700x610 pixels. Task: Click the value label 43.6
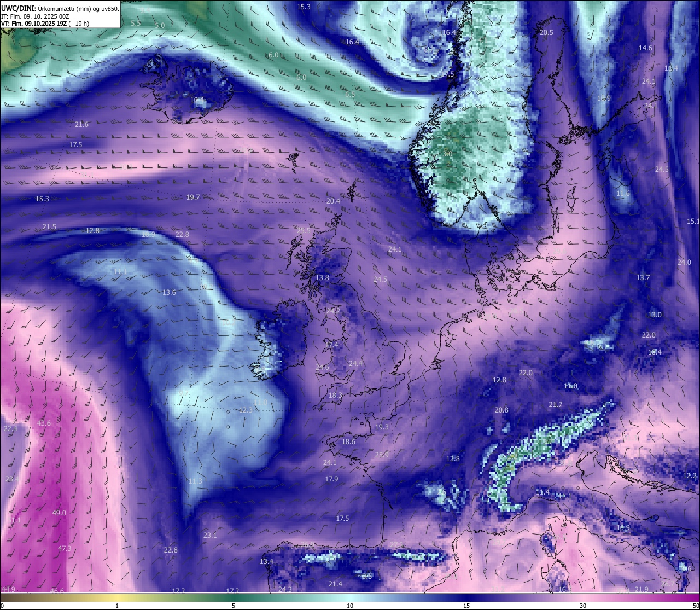[x=44, y=423]
